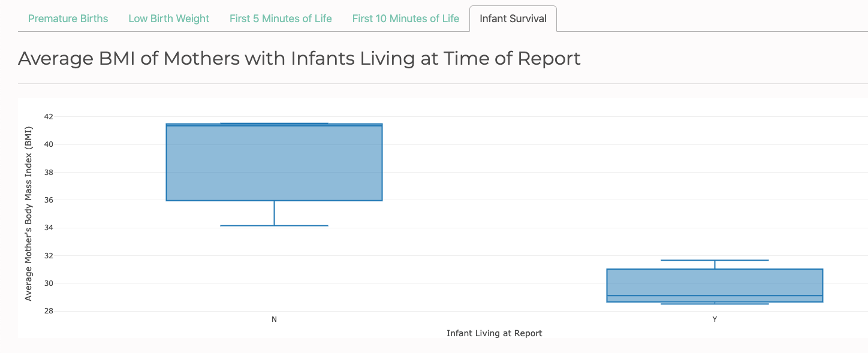Click the 42 tick label on y-axis
Image resolution: width=868 pixels, height=353 pixels.
[47, 116]
